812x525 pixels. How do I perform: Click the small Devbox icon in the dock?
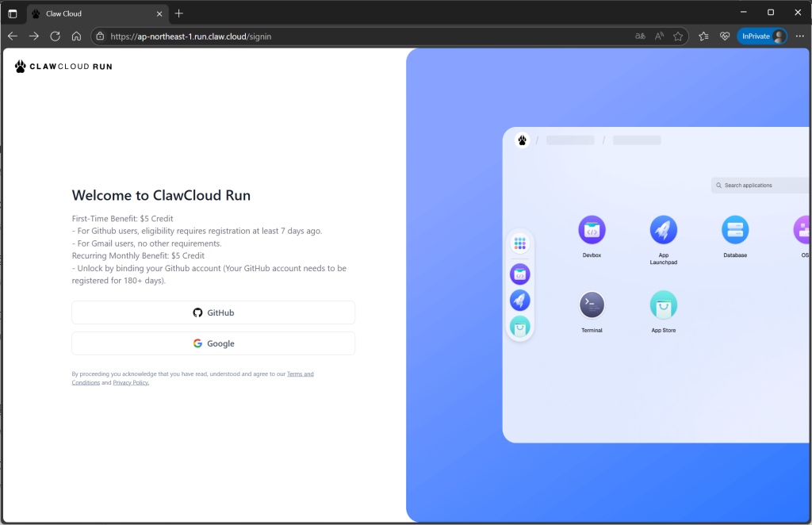tap(520, 274)
